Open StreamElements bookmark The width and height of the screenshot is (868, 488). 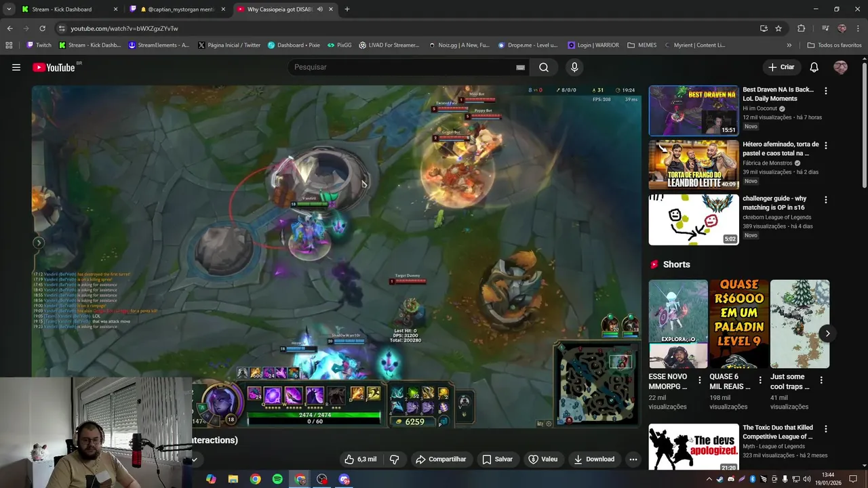click(x=159, y=45)
